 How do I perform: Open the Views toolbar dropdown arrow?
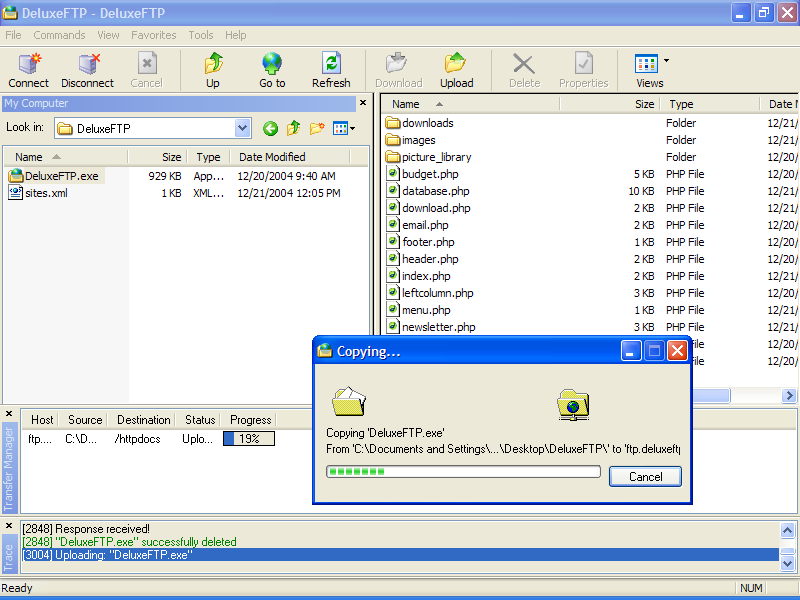click(666, 61)
